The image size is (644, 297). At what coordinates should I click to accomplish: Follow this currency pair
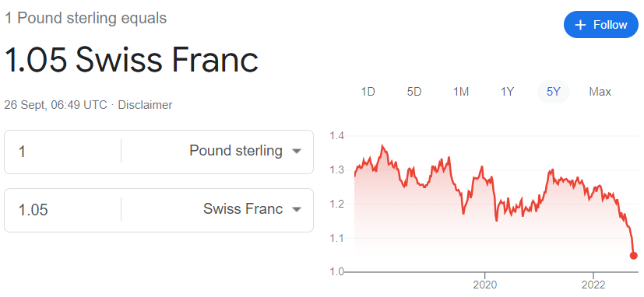(x=601, y=25)
